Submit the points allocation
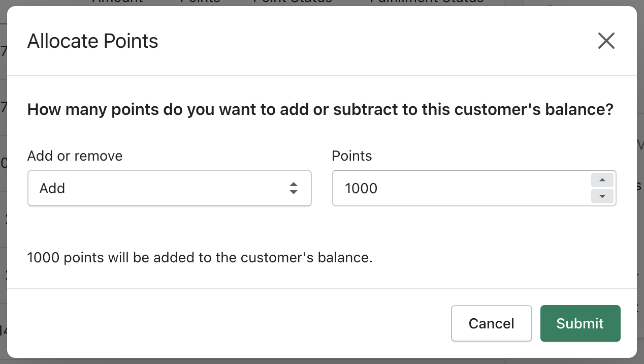The image size is (644, 364). click(x=580, y=323)
